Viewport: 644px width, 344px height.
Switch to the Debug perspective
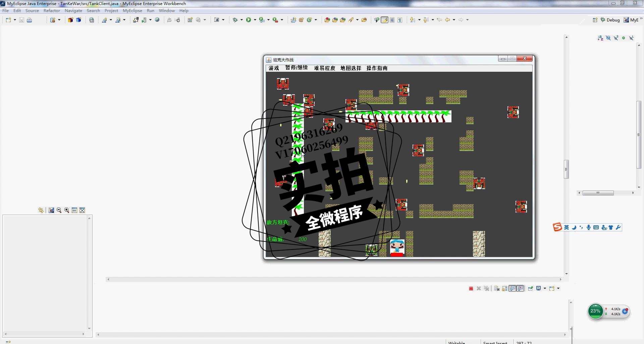(610, 20)
